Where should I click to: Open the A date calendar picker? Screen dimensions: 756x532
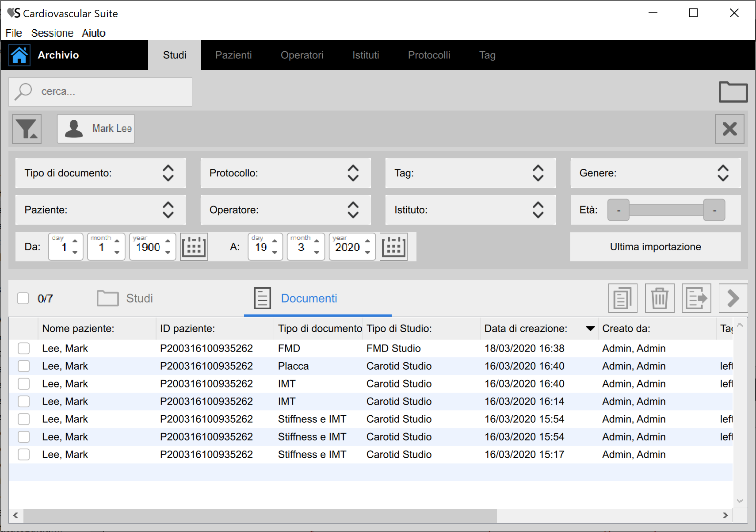tap(393, 247)
